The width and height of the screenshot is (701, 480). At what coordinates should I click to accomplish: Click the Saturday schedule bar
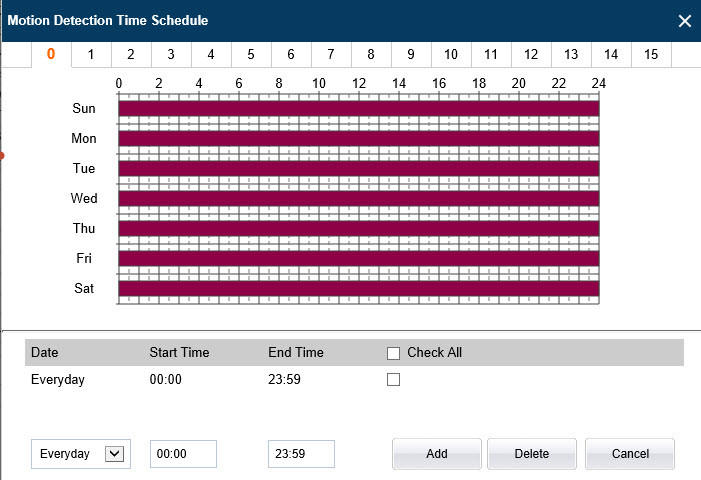pos(358,289)
